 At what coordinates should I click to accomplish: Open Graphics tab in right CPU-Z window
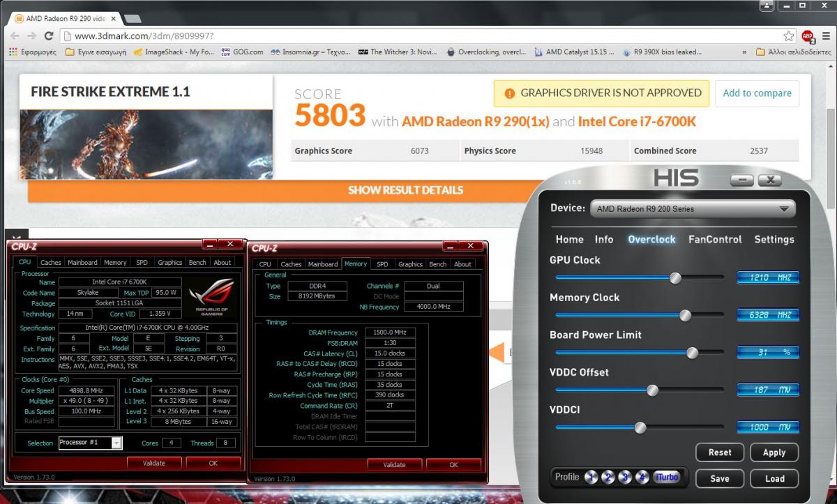click(x=410, y=264)
